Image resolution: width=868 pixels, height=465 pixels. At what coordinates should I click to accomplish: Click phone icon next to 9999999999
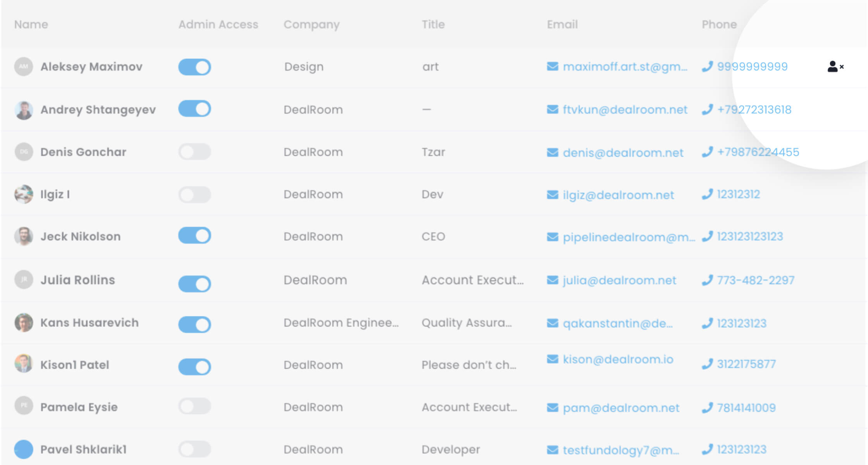(707, 67)
